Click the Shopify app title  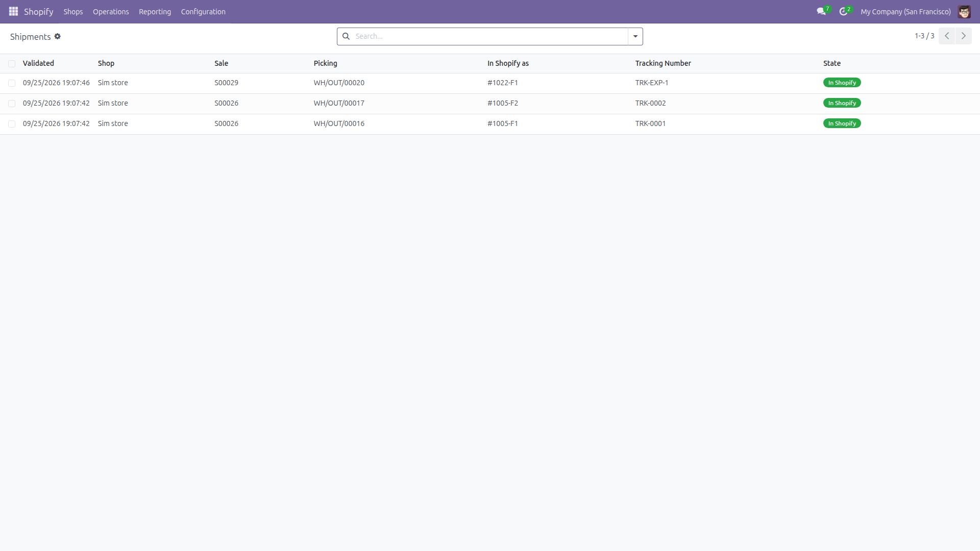(39, 11)
